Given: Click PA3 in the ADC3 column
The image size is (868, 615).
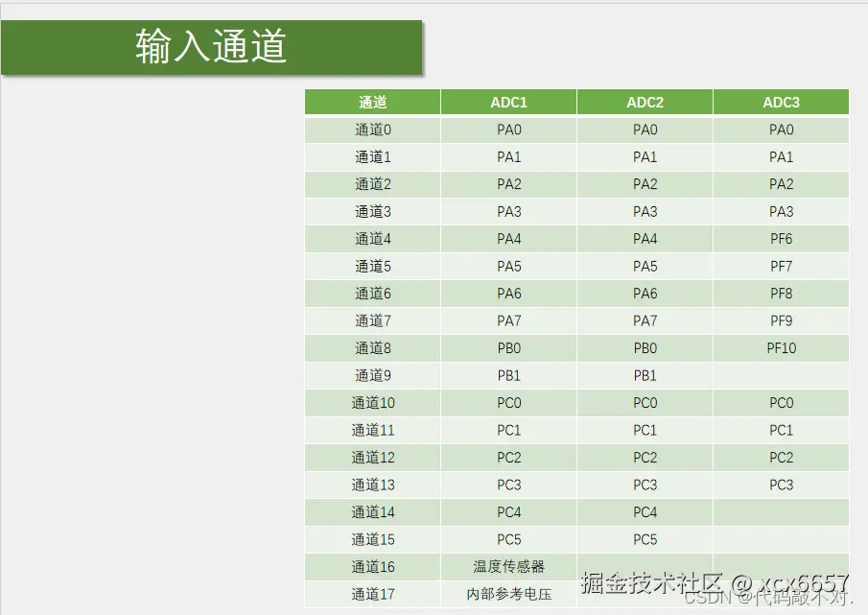Looking at the screenshot, I should point(781,211).
